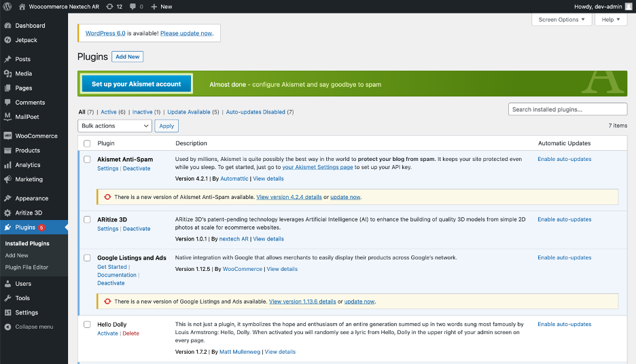Click the Please update now link
This screenshot has height=364, width=636.
186,33
